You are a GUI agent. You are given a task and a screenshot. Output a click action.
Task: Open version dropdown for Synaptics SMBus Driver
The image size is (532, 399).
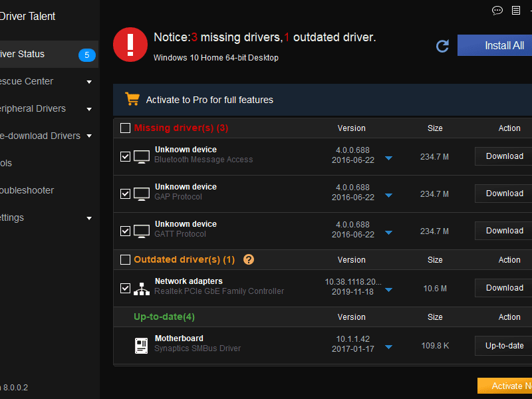389,347
